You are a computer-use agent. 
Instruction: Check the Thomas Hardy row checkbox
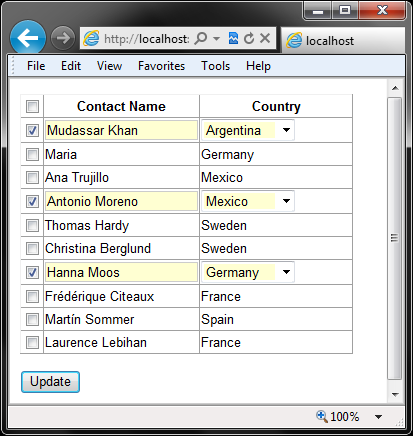(32, 225)
